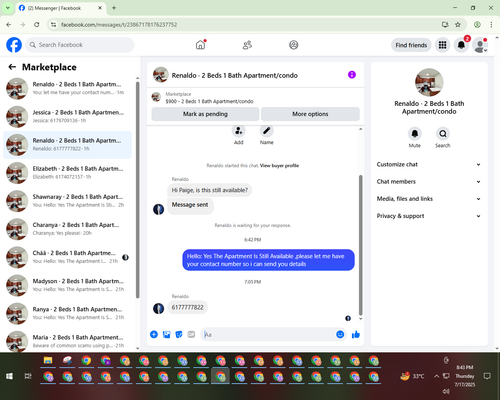Bookmark this page with the star
This screenshot has height=400, width=500.
point(458,24)
